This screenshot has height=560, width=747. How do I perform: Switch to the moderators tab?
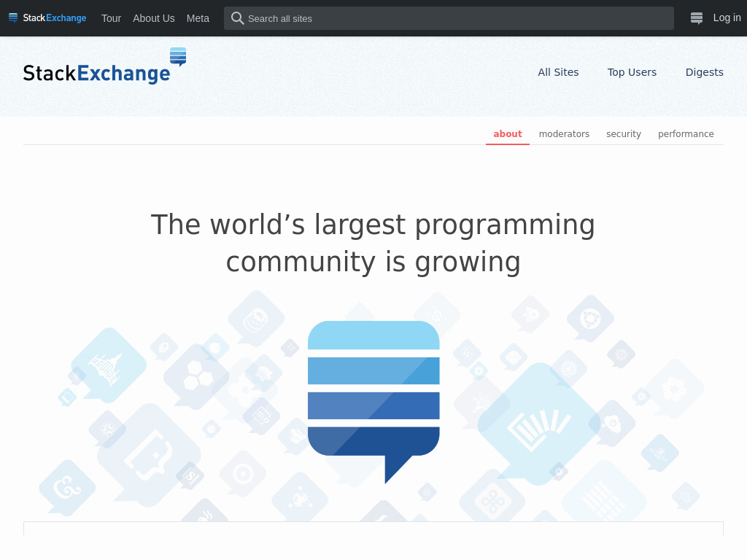(564, 134)
